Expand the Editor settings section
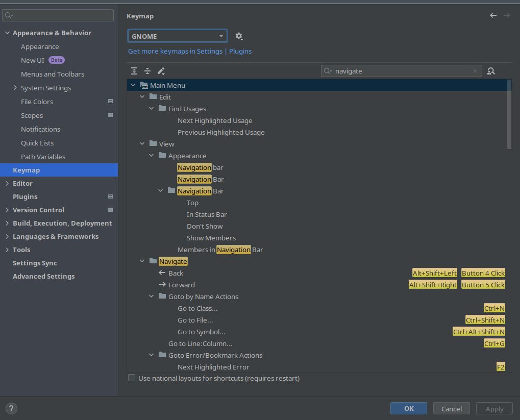This screenshot has height=420, width=520. [7, 183]
